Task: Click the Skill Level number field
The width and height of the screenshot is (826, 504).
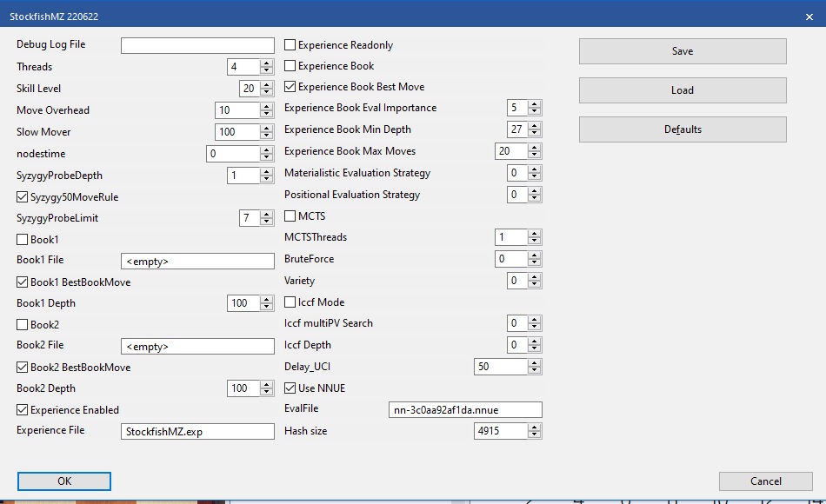Action: coord(250,89)
